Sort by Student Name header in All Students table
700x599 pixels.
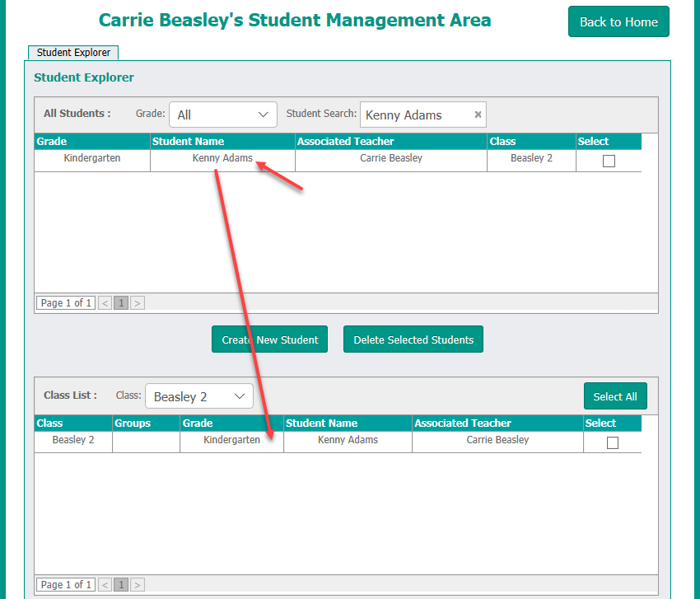pos(222,141)
